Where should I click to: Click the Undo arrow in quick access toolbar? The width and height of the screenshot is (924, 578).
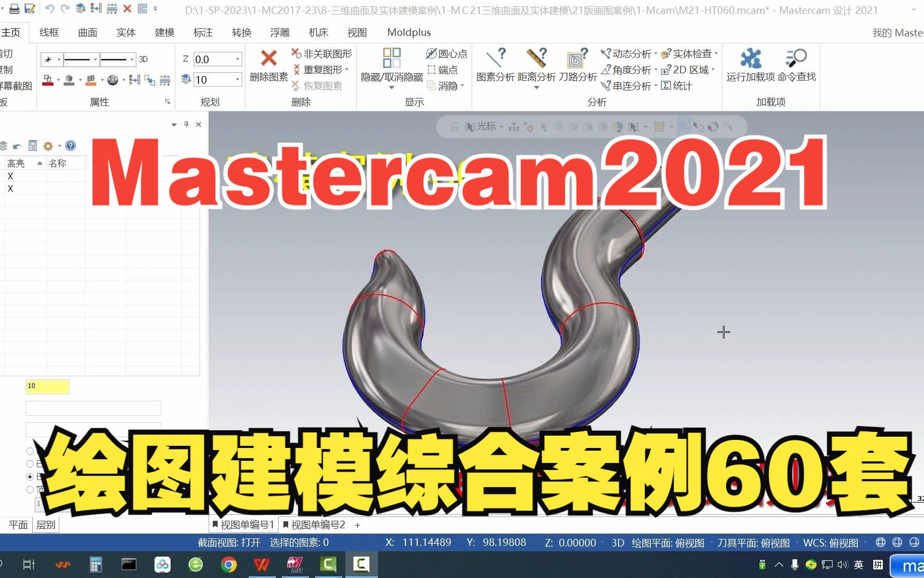pos(50,9)
